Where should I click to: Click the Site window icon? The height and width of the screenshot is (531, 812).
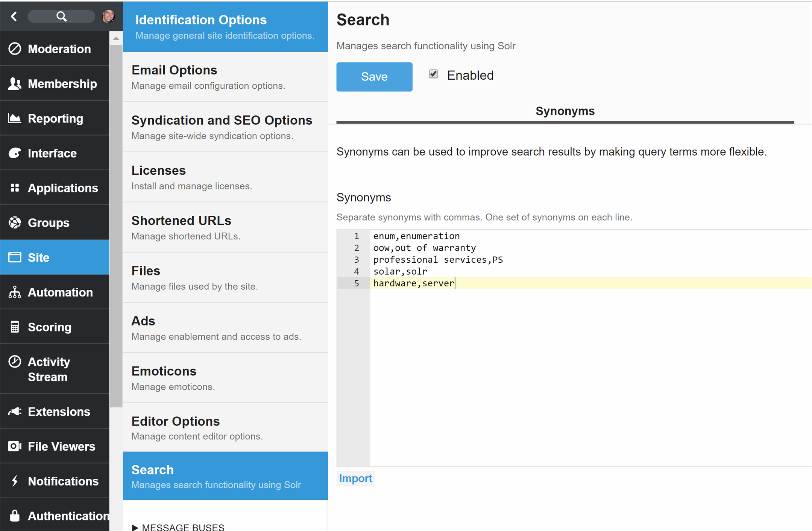click(15, 257)
